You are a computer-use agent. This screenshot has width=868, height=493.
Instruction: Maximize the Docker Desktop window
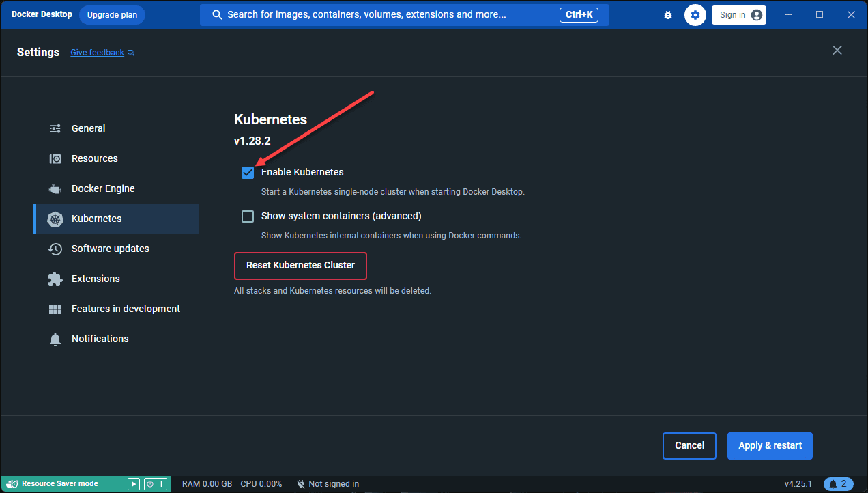click(x=820, y=15)
